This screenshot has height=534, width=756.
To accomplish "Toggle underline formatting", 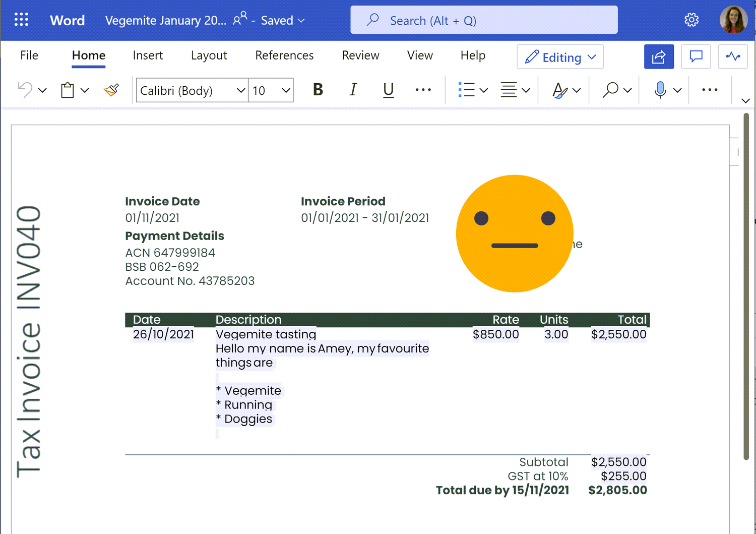I will (388, 90).
